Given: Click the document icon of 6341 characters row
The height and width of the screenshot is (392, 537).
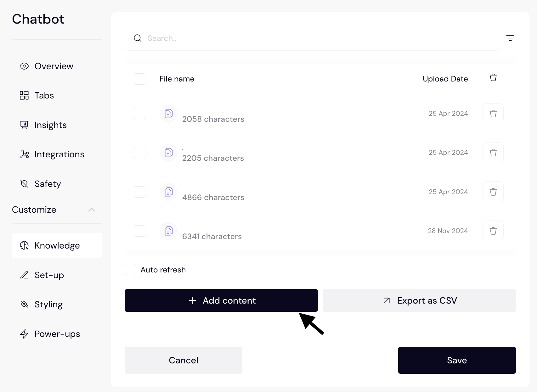Looking at the screenshot, I should click(x=169, y=231).
